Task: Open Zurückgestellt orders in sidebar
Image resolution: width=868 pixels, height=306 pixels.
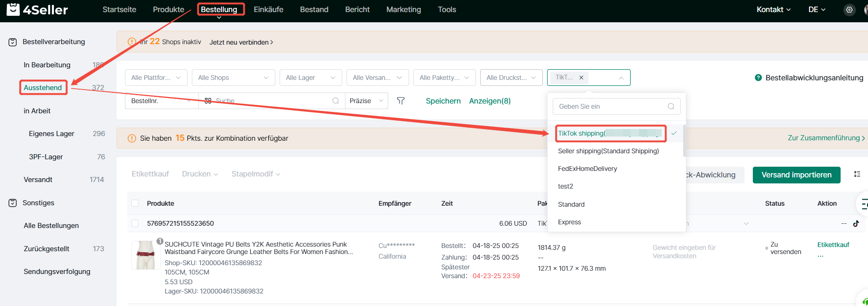Action: (46, 249)
